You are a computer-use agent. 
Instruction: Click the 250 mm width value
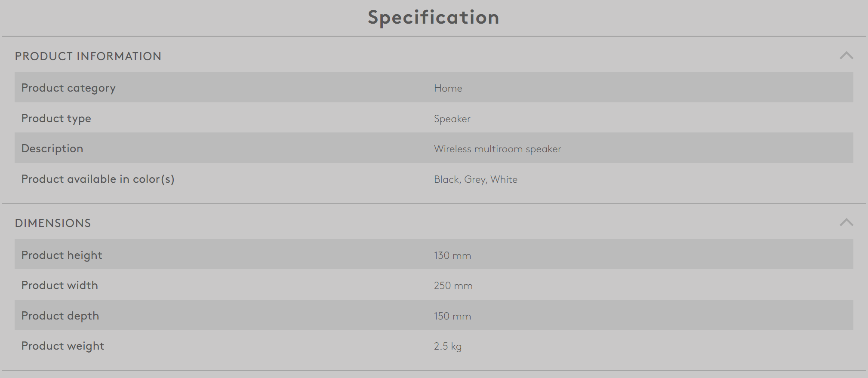pos(453,286)
